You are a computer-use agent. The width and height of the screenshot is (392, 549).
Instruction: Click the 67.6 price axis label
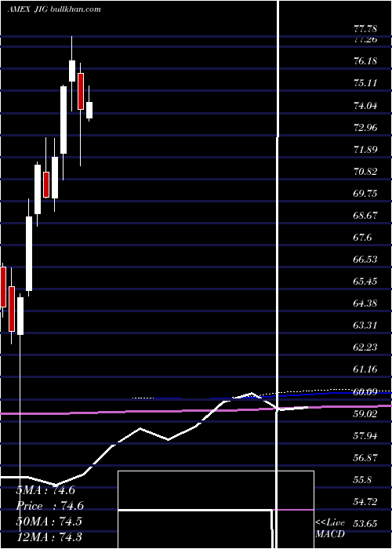[363, 238]
